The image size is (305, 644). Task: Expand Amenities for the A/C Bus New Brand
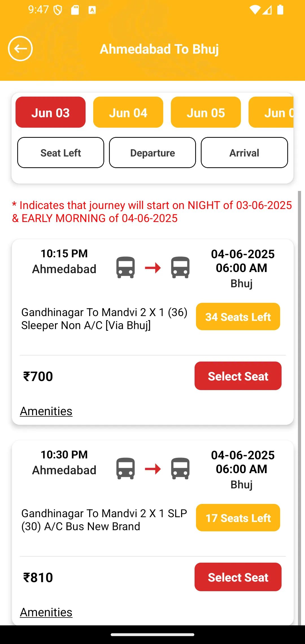click(x=46, y=612)
